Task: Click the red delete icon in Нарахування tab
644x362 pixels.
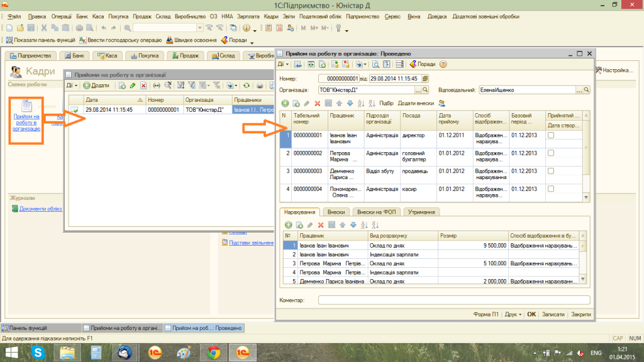Action: pyautogui.click(x=321, y=225)
